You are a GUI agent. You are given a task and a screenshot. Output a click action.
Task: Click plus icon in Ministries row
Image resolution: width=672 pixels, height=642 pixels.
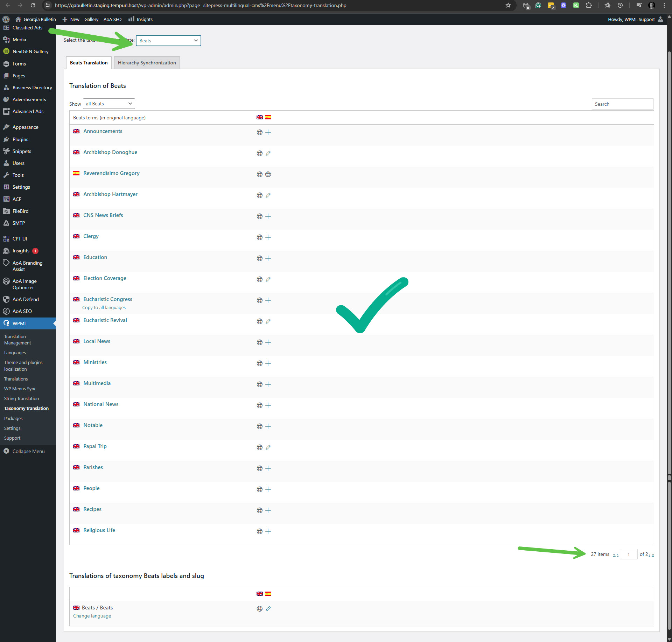point(268,363)
